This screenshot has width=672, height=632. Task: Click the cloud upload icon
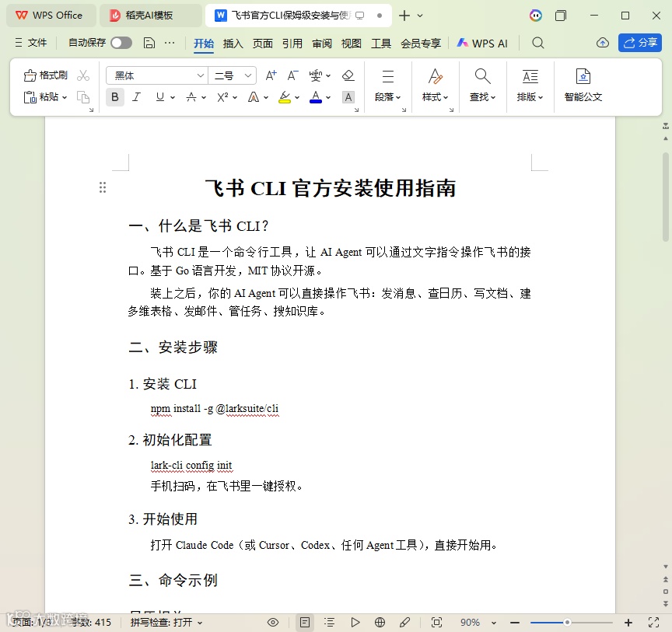point(603,43)
